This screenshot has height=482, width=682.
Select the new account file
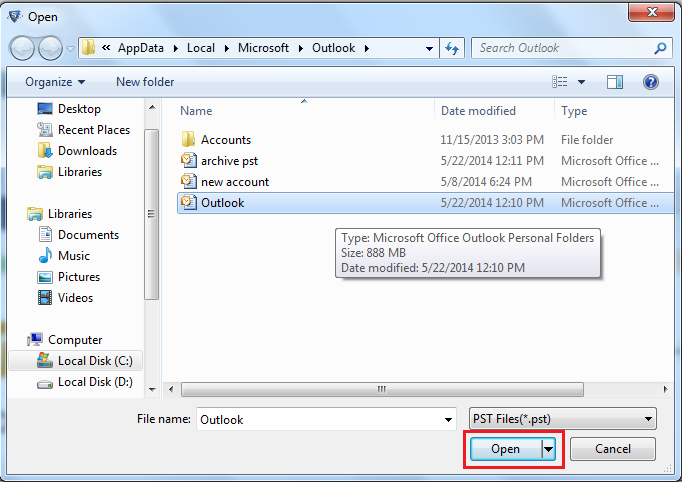point(235,182)
